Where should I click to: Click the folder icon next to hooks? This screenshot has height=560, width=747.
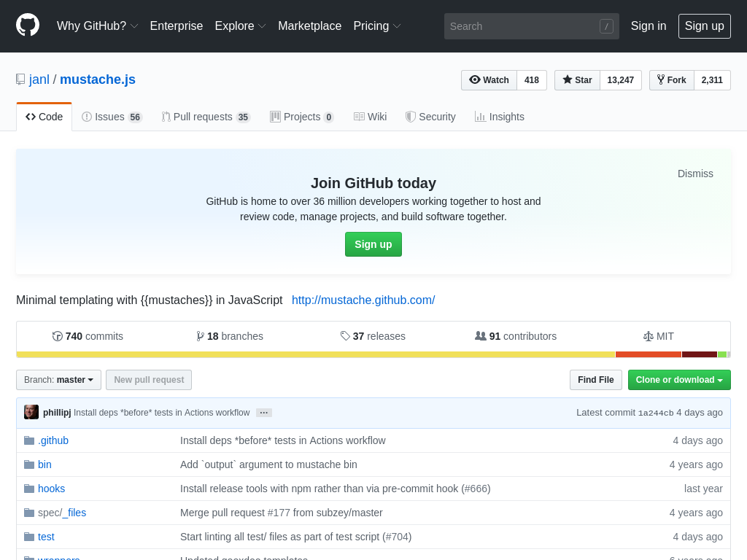click(29, 489)
